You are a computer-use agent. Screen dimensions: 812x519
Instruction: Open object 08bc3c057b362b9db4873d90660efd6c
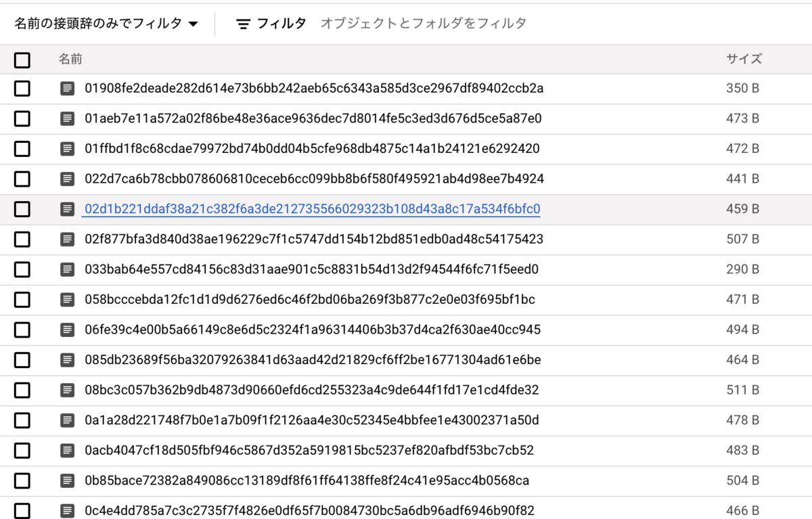[x=311, y=390]
